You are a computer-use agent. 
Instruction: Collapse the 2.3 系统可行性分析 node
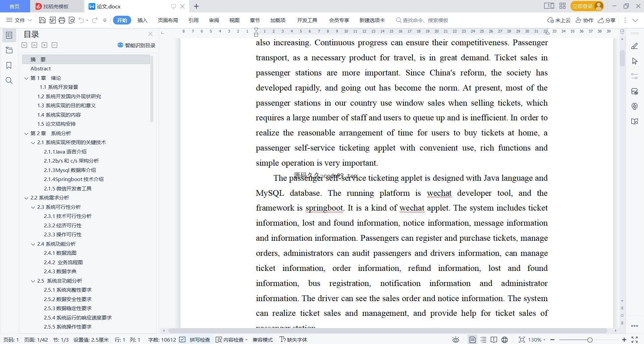pyautogui.click(x=33, y=207)
